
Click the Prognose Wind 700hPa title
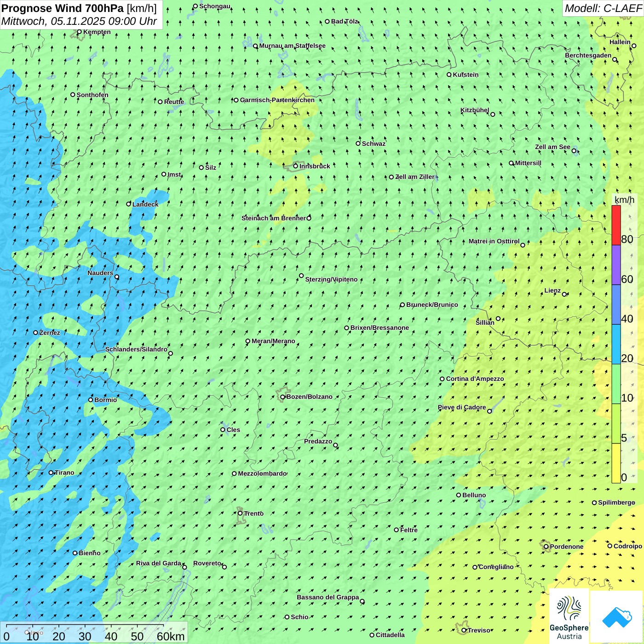pos(63,8)
